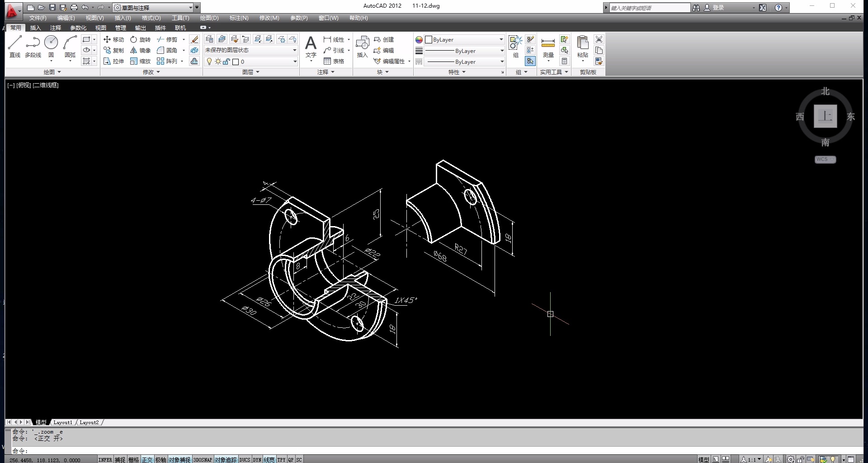Toggle grid display (栅格) in status bar
Screen dimensions: 868x463
tap(134, 459)
